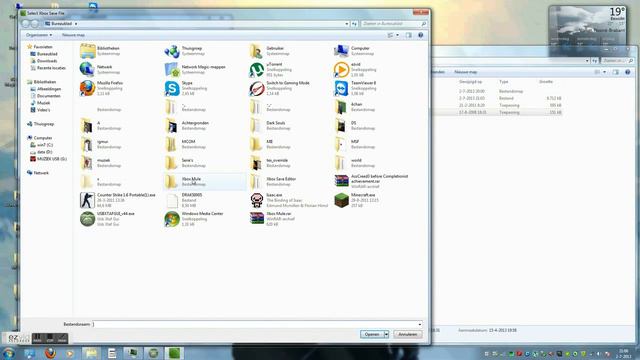Select the uTorrent shortcut
640x360 pixels.
tap(257, 70)
